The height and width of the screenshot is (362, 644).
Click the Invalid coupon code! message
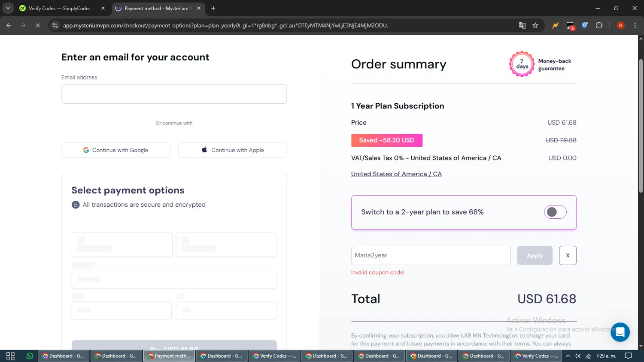pos(378,272)
